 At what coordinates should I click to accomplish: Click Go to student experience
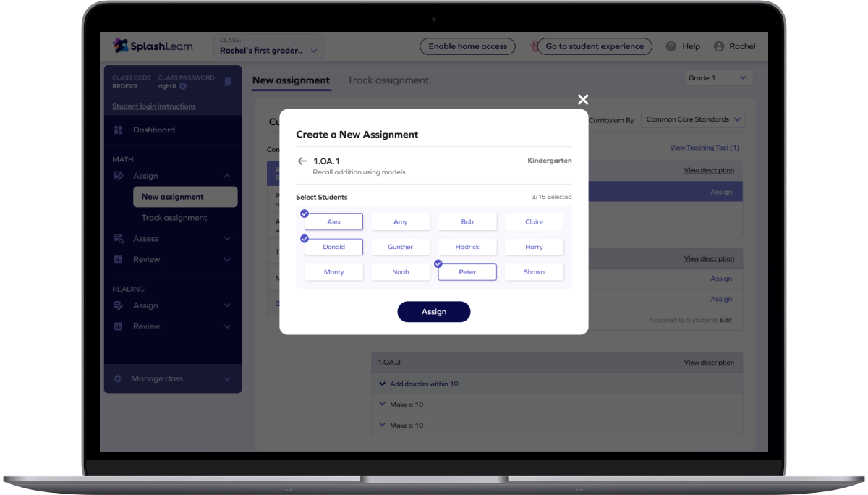596,46
